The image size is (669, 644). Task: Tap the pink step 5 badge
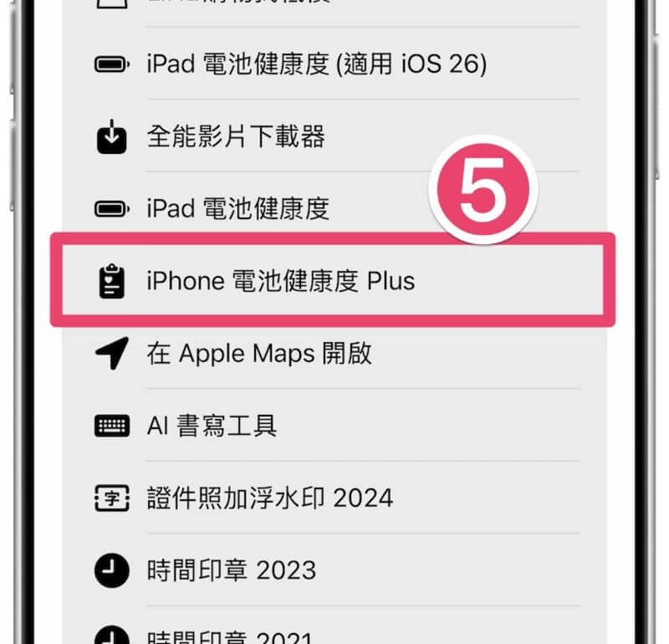[483, 189]
